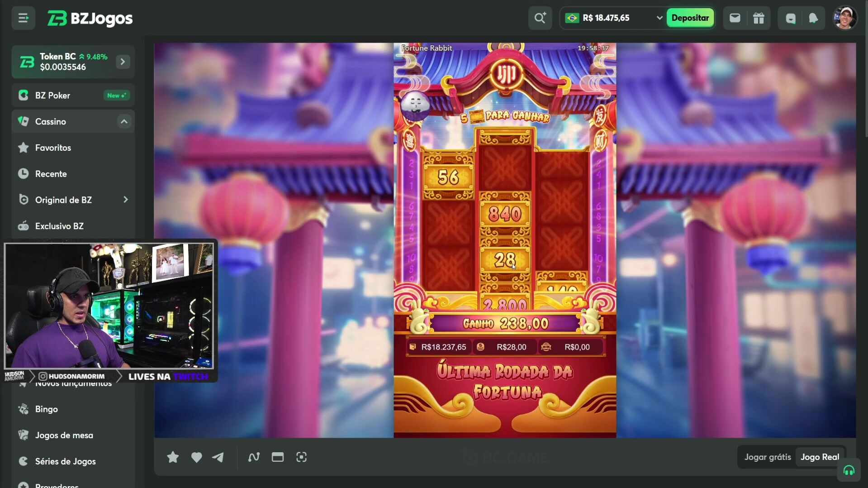Click the 56 prize tile in game
Image resolution: width=868 pixels, height=488 pixels.
pyautogui.click(x=448, y=177)
